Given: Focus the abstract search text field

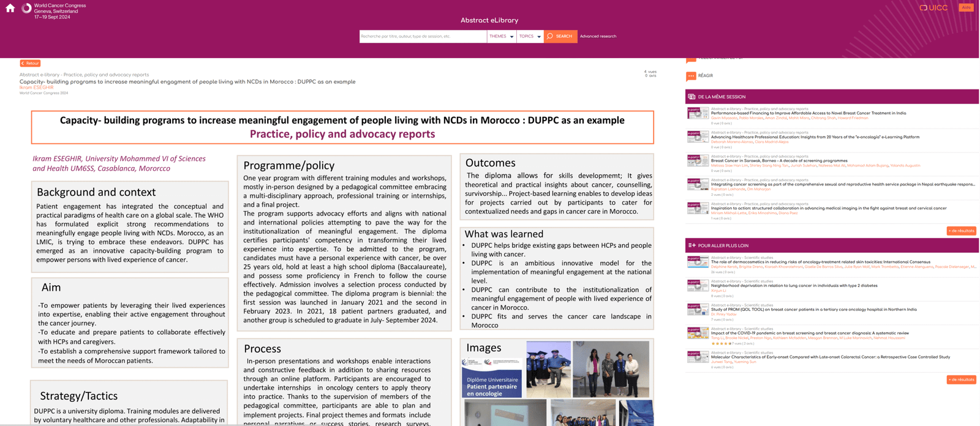Looking at the screenshot, I should point(423,37).
